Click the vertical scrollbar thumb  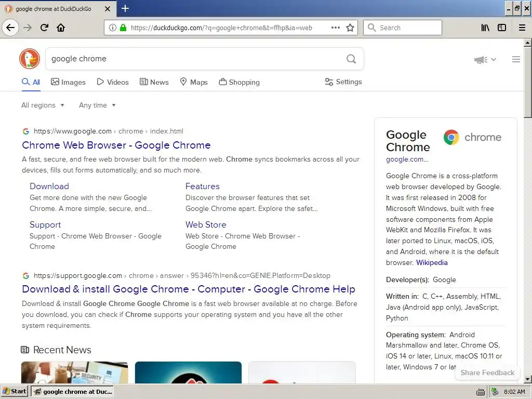(x=527, y=82)
